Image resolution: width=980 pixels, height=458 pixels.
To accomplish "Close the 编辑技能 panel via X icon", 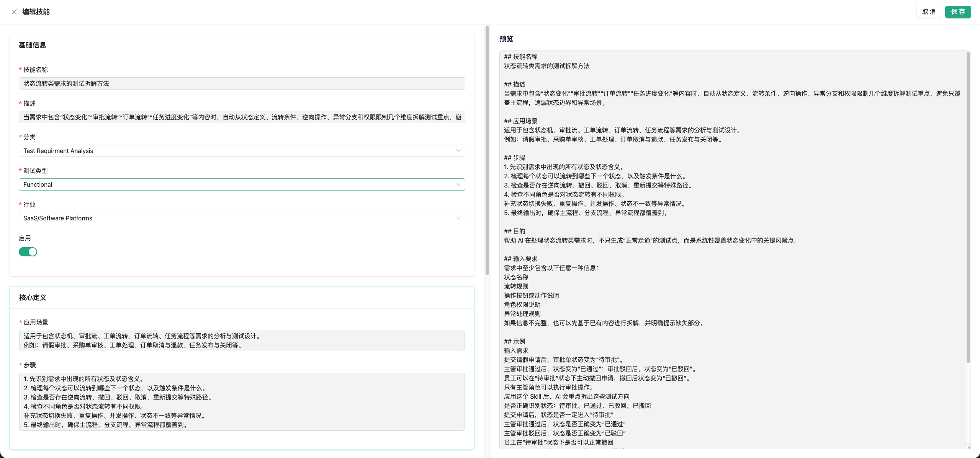I will point(14,12).
